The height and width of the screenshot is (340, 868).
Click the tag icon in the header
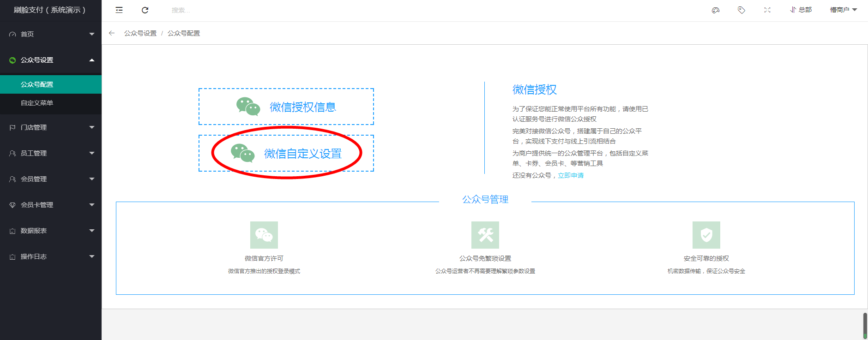tap(741, 10)
